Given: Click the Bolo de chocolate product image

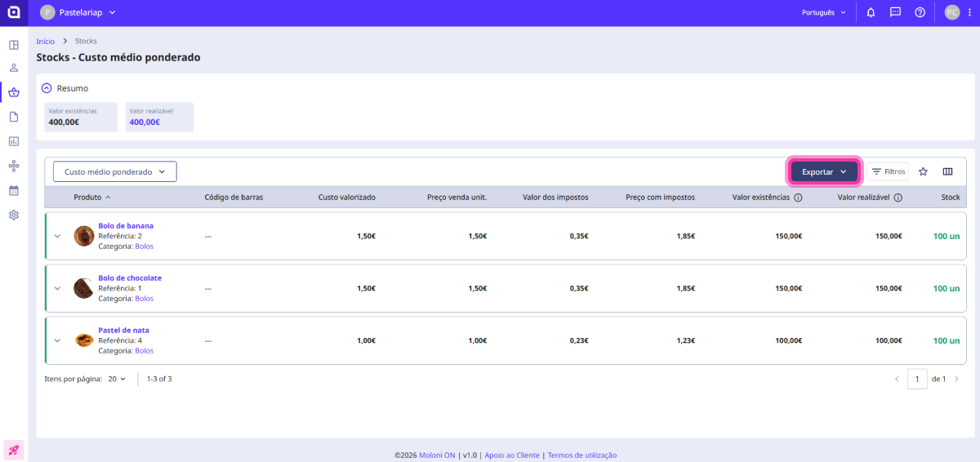Looking at the screenshot, I should [x=83, y=288].
